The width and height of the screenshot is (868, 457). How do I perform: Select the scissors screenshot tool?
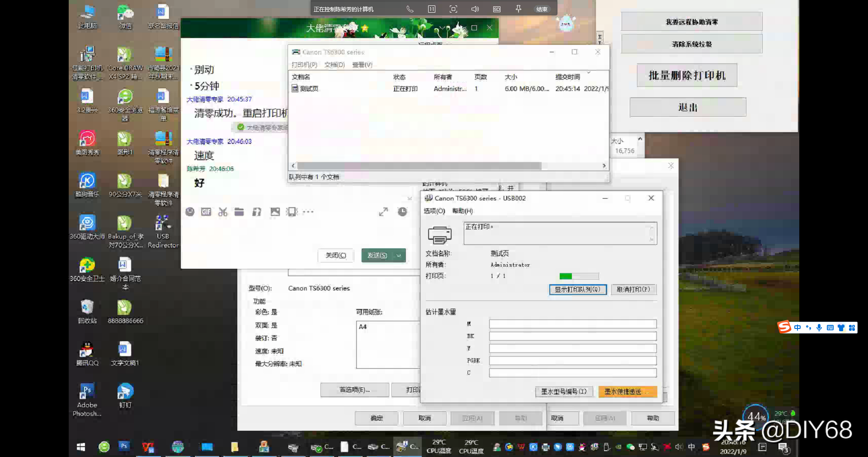222,212
